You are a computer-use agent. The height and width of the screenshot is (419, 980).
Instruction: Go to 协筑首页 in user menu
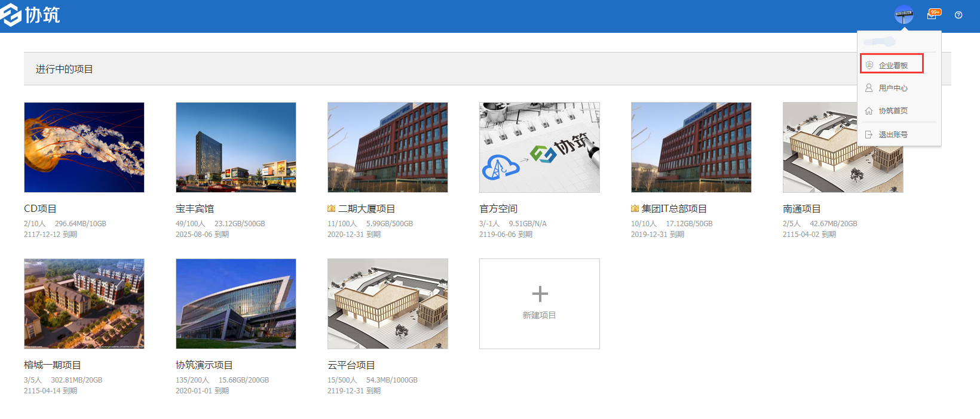pos(893,111)
